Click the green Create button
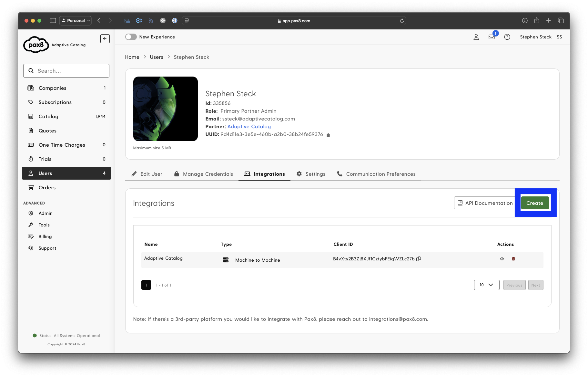 click(x=535, y=203)
